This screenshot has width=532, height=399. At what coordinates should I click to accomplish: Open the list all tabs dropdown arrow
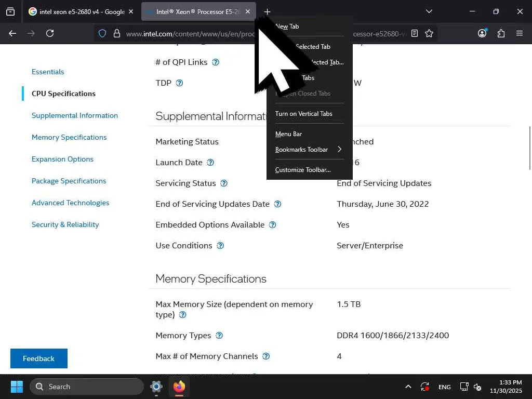[429, 11]
